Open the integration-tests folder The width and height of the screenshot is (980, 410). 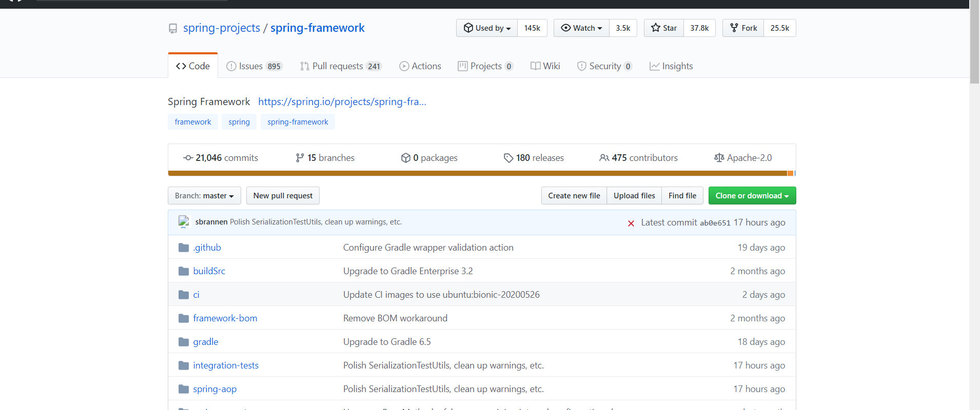tap(226, 365)
